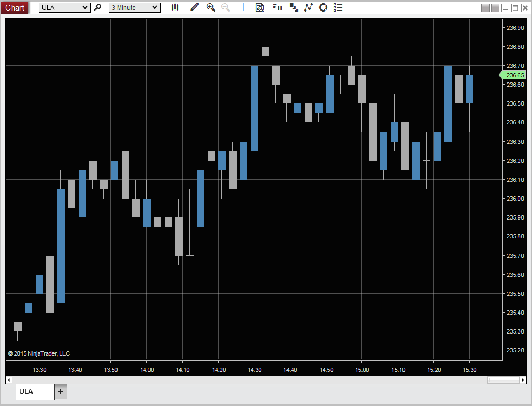Open the strategies circular icon

[x=323, y=7]
